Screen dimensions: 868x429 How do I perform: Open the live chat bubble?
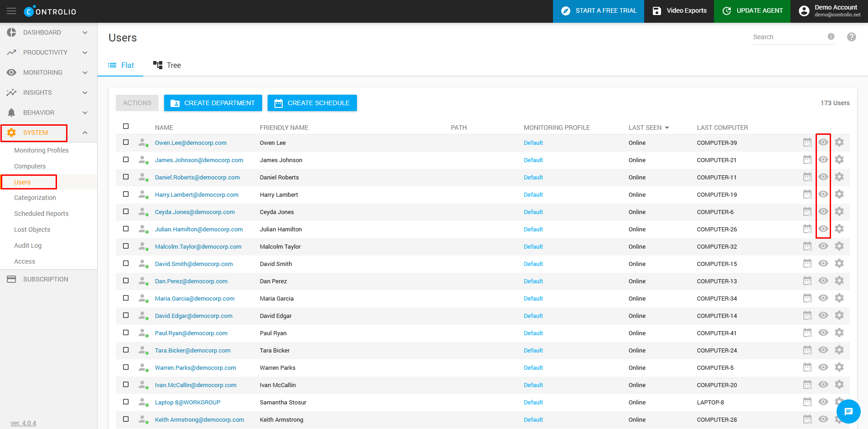848,411
